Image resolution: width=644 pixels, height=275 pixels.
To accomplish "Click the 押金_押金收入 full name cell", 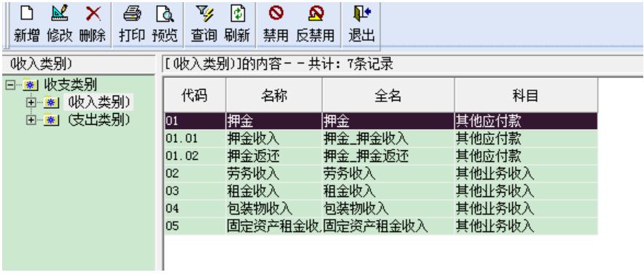I will 388,139.
